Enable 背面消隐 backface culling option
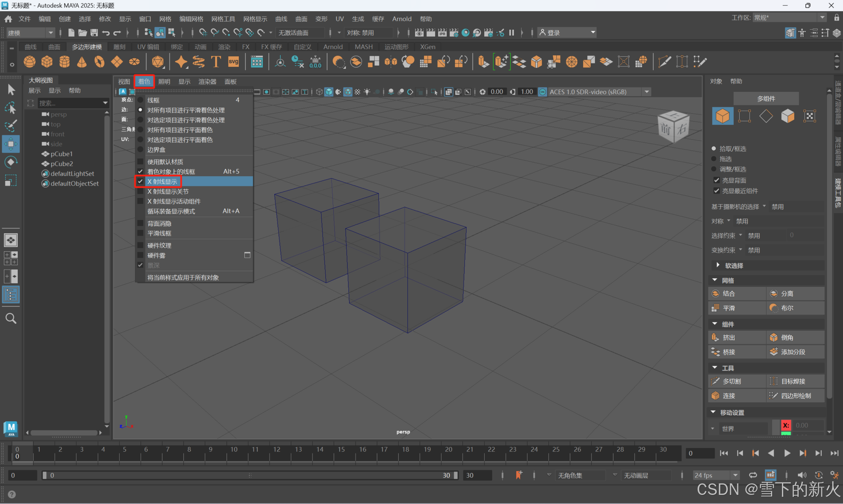Image resolution: width=843 pixels, height=504 pixels. pos(159,224)
